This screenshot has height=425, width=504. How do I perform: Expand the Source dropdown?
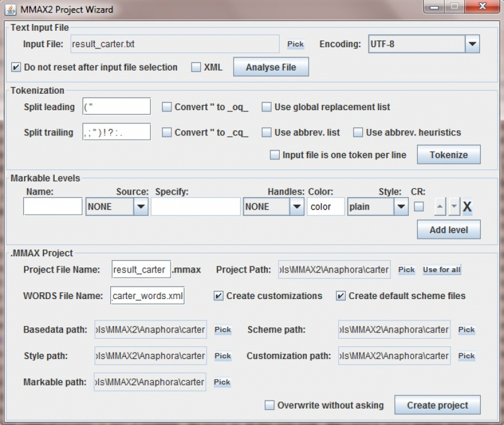140,207
